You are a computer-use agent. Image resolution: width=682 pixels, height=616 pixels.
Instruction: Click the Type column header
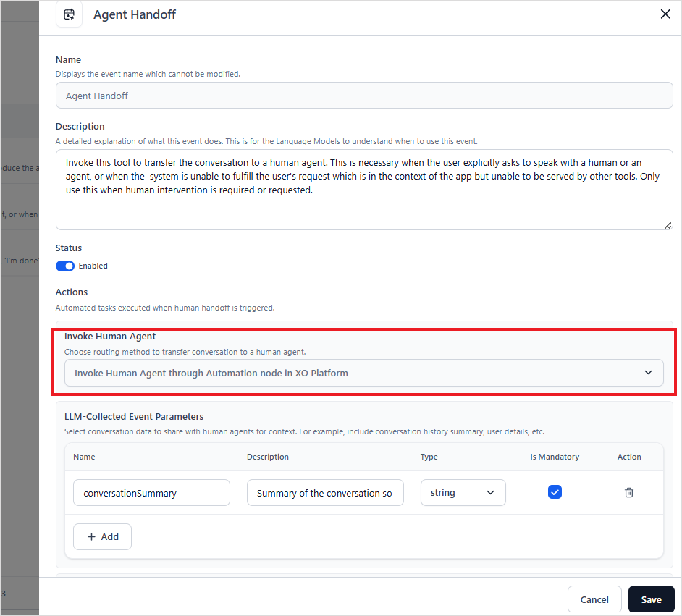point(429,457)
